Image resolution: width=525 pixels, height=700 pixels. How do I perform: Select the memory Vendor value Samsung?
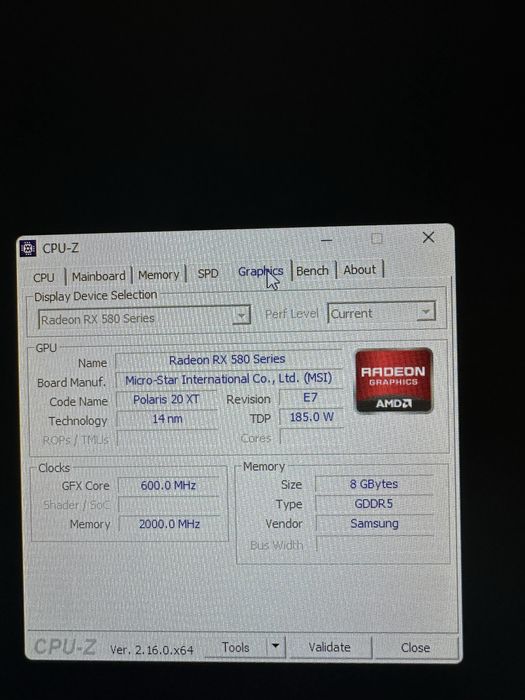click(x=375, y=523)
